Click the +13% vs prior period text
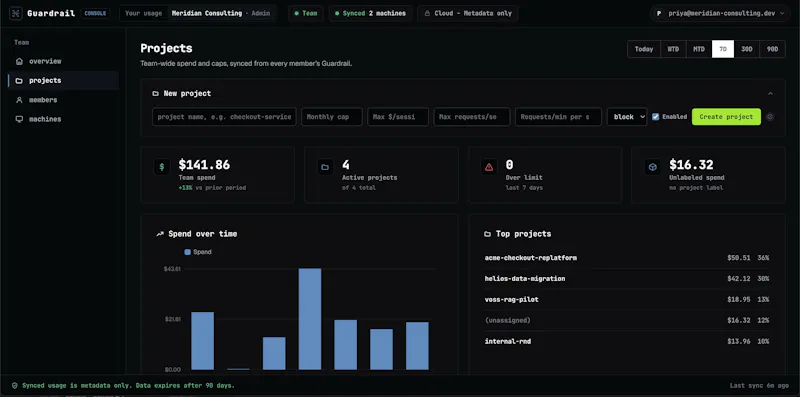The width and height of the screenshot is (800, 397). pyautogui.click(x=212, y=188)
